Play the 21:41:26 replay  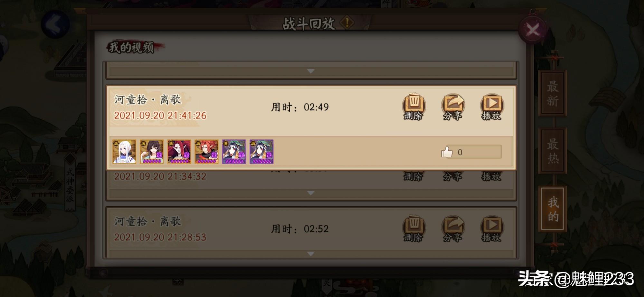491,107
